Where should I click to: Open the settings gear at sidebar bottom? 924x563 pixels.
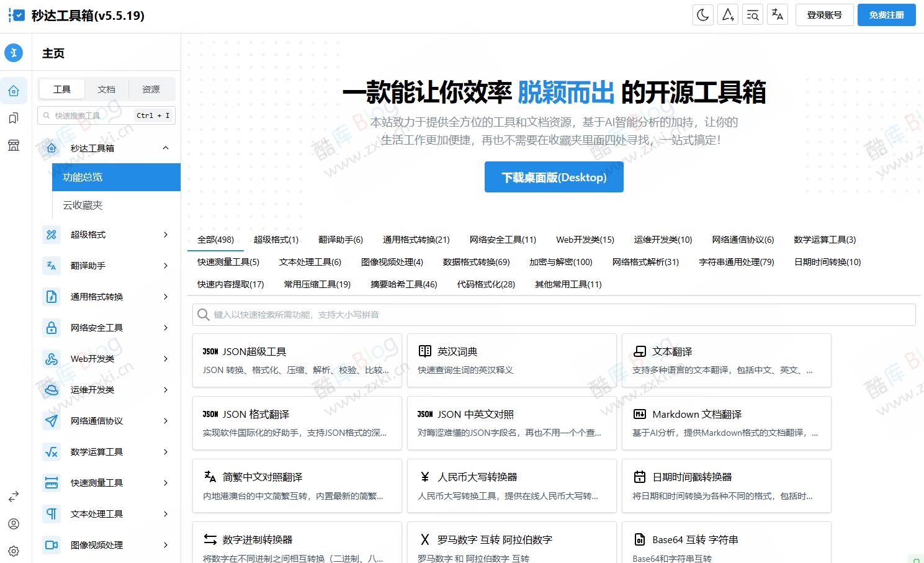(14, 551)
